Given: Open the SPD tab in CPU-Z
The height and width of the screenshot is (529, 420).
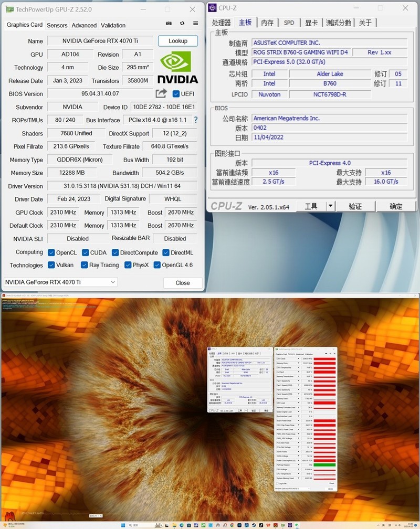Looking at the screenshot, I should [x=288, y=23].
